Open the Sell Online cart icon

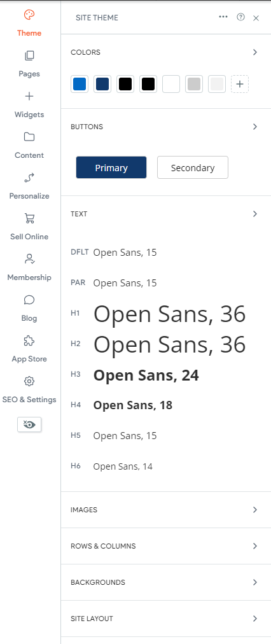29,218
